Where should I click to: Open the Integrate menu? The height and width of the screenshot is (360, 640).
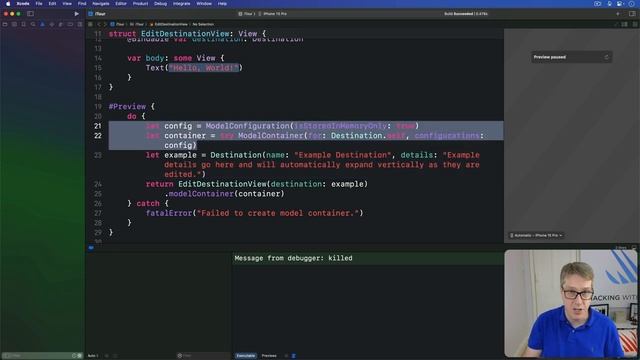(182, 4)
